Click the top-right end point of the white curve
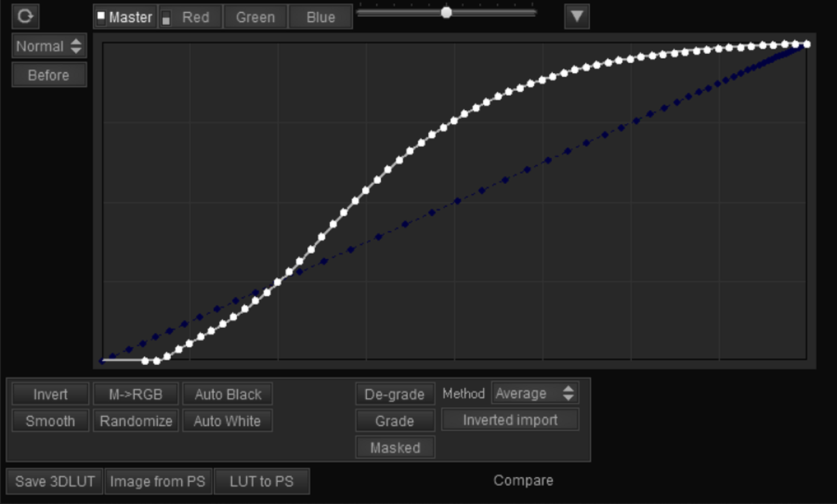Image resolution: width=837 pixels, height=504 pixels. pyautogui.click(x=807, y=44)
